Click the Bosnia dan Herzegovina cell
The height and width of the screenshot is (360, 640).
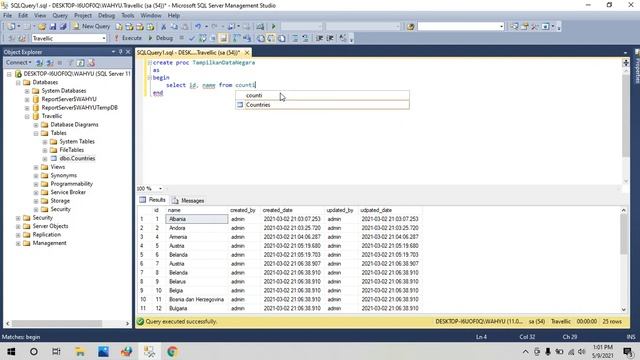197,300
